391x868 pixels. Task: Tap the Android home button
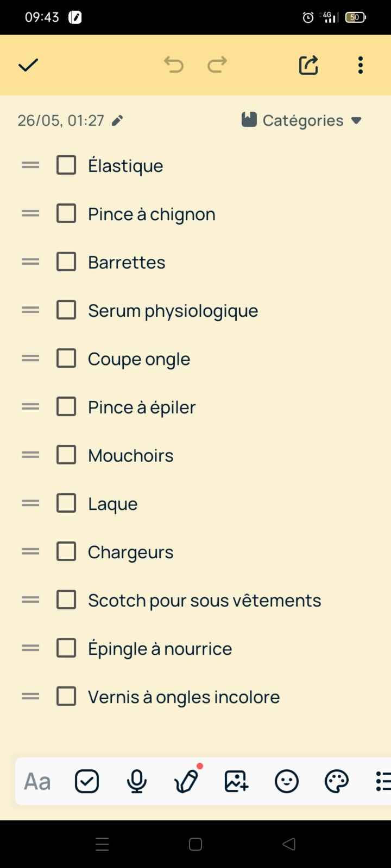tap(195, 844)
